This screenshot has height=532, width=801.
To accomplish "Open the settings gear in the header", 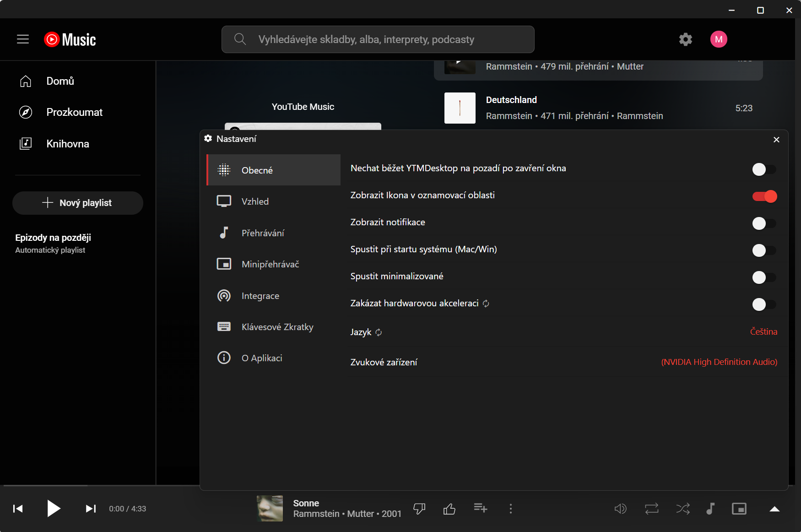I will point(685,39).
